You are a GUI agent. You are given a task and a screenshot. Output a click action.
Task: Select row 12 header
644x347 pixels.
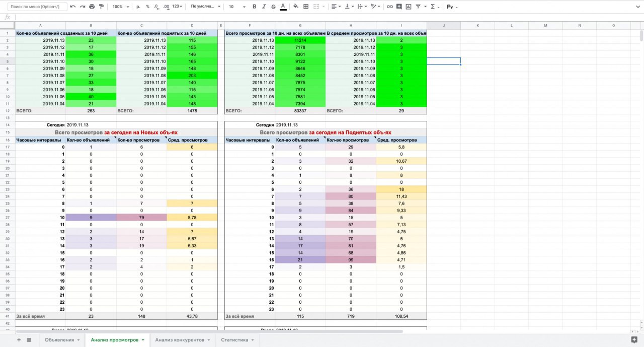tap(8, 111)
